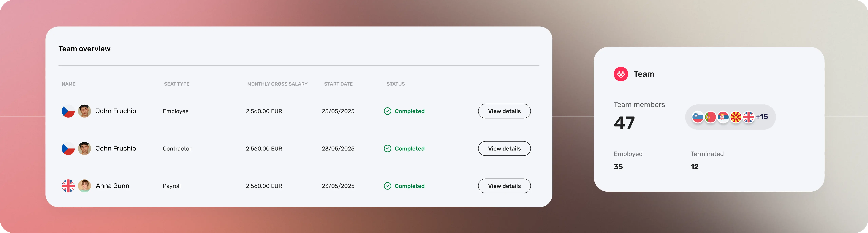Screen dimensions: 868x233
Task: Click the Start Date column header
Action: point(338,84)
